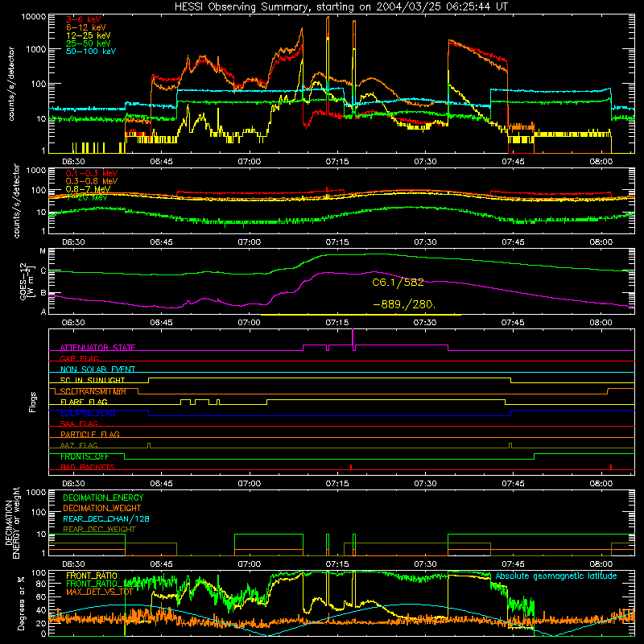Click the C6.1/582 flare class annotation
The width and height of the screenshot is (644, 644).
click(x=398, y=283)
